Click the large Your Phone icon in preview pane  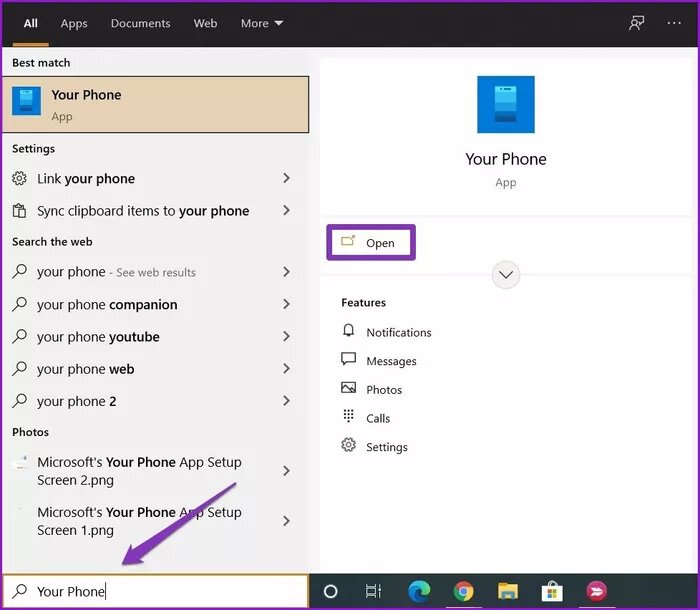(x=505, y=104)
